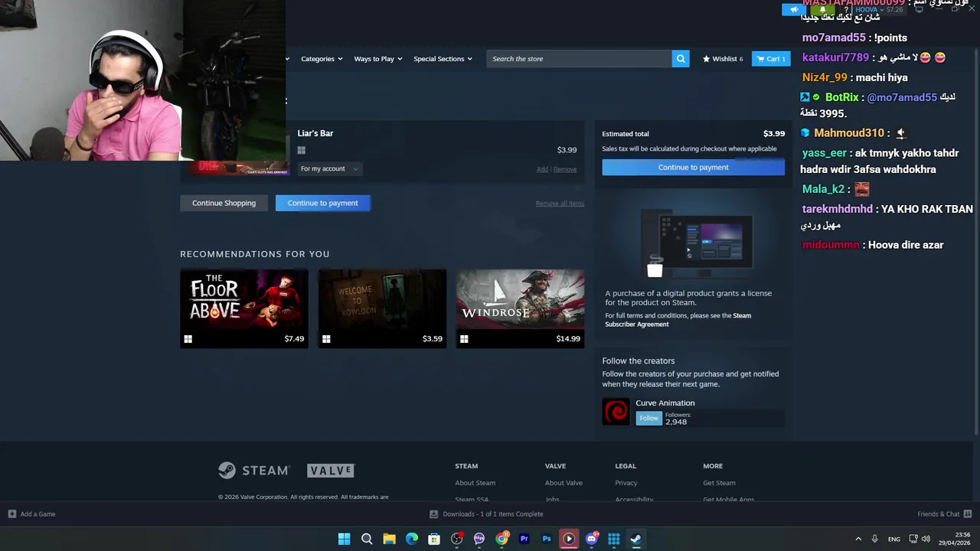Click the blue search magnifier button

pyautogui.click(x=681, y=59)
